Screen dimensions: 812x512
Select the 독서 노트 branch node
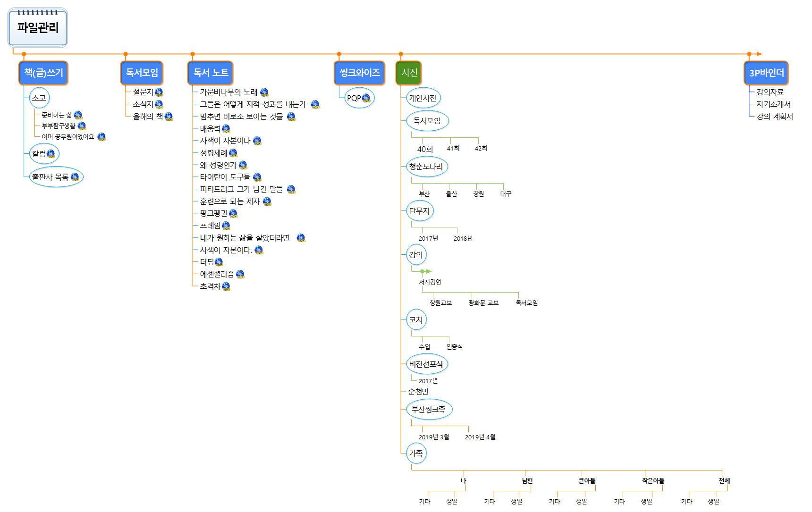pos(211,73)
